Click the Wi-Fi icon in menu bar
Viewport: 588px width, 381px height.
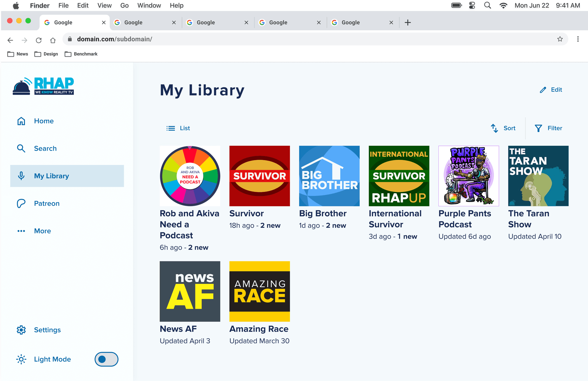[x=503, y=5]
